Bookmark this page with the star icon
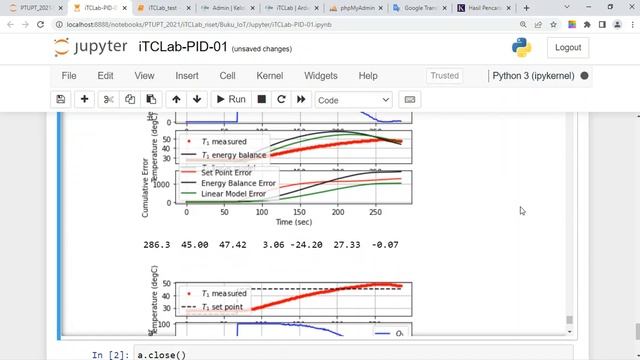 [x=553, y=24]
